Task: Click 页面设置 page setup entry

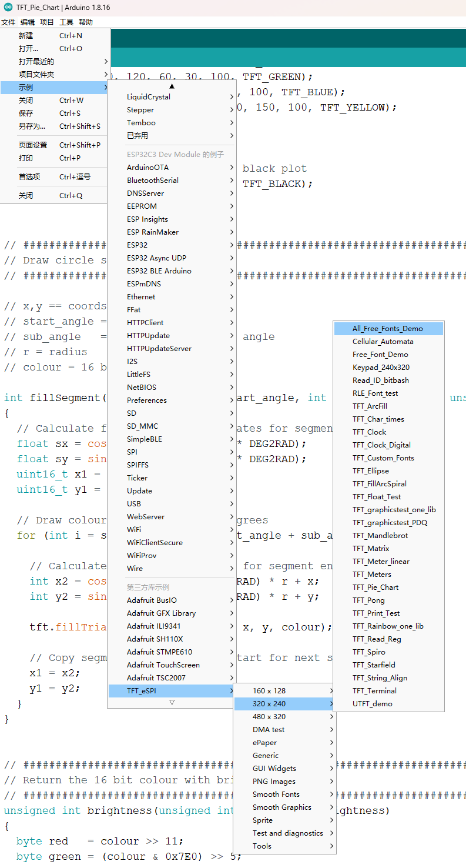Action: click(33, 145)
